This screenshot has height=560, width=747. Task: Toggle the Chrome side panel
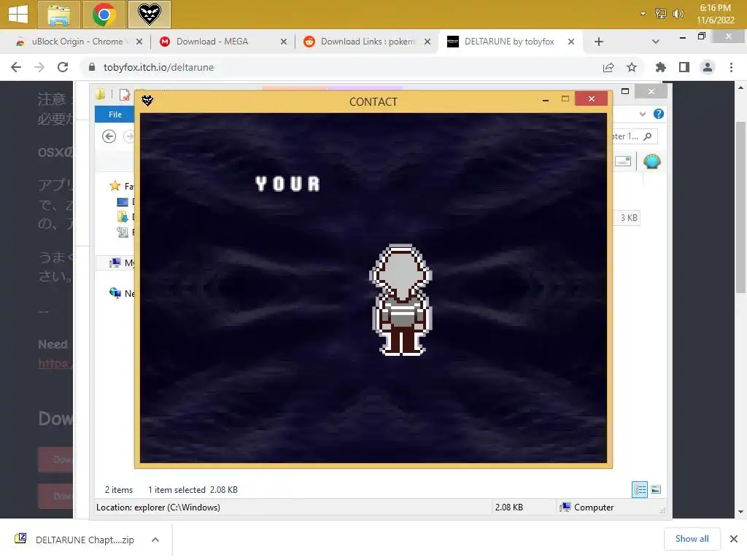tap(684, 67)
